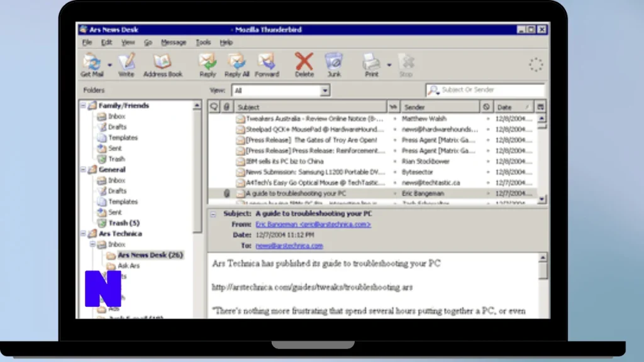Click the read status column header icon
The width and height of the screenshot is (644, 362).
393,107
